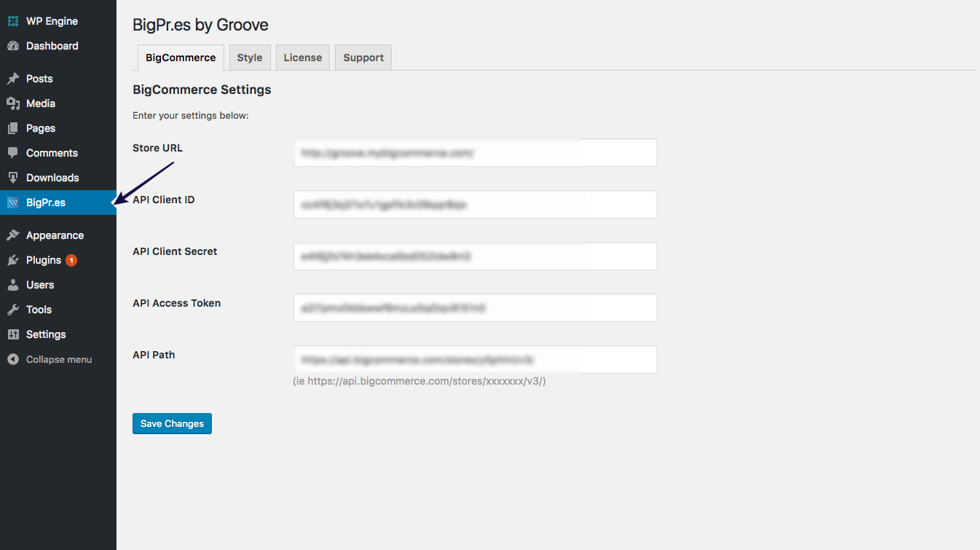Open the Pages menu item
Screen dimensions: 980x550
[x=58, y=128]
